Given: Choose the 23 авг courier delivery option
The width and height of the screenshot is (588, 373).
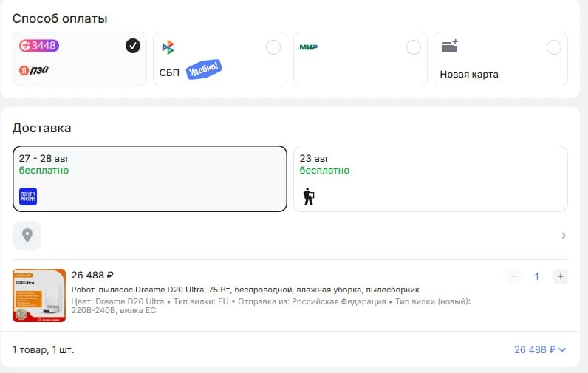Looking at the screenshot, I should (431, 179).
